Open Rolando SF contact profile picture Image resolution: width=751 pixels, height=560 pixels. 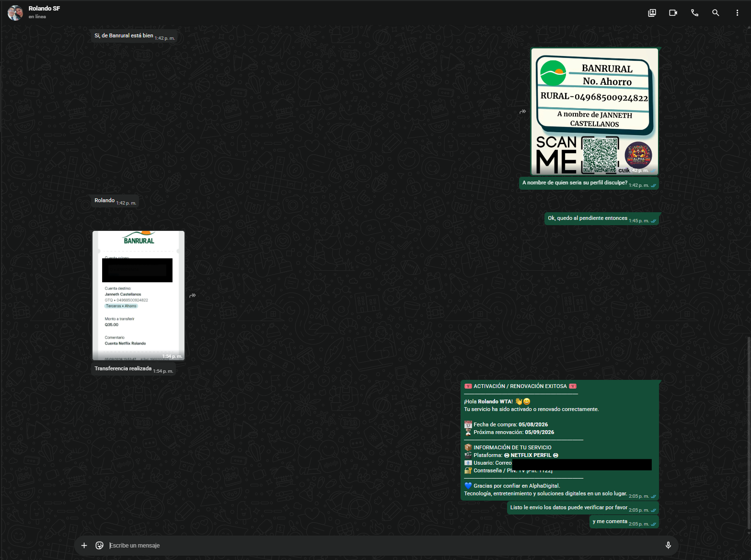tap(15, 13)
